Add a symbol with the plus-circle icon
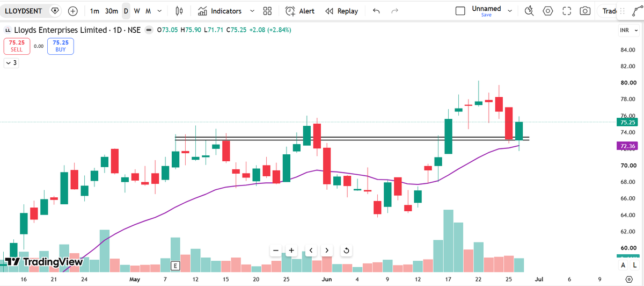 73,11
